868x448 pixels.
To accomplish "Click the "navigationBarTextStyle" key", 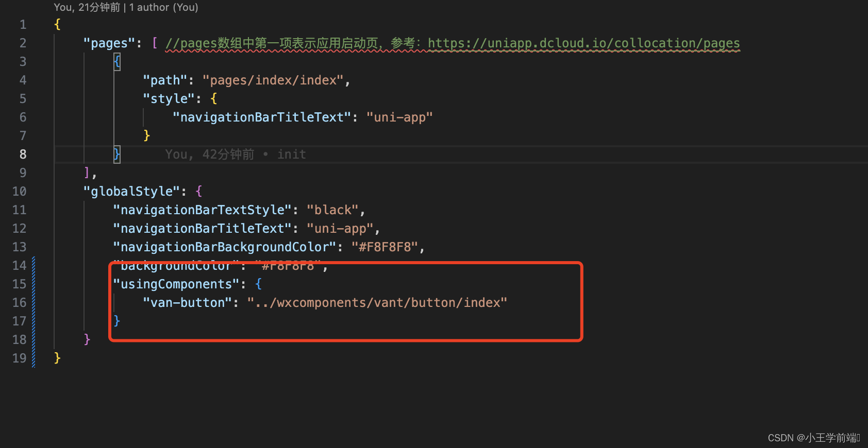I will coord(203,210).
